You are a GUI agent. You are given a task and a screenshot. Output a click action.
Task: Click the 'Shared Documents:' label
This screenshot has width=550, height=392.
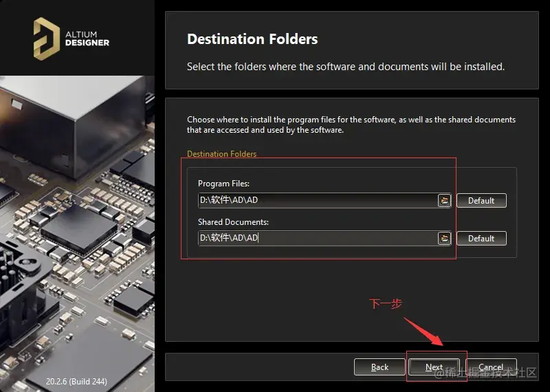pyautogui.click(x=233, y=222)
